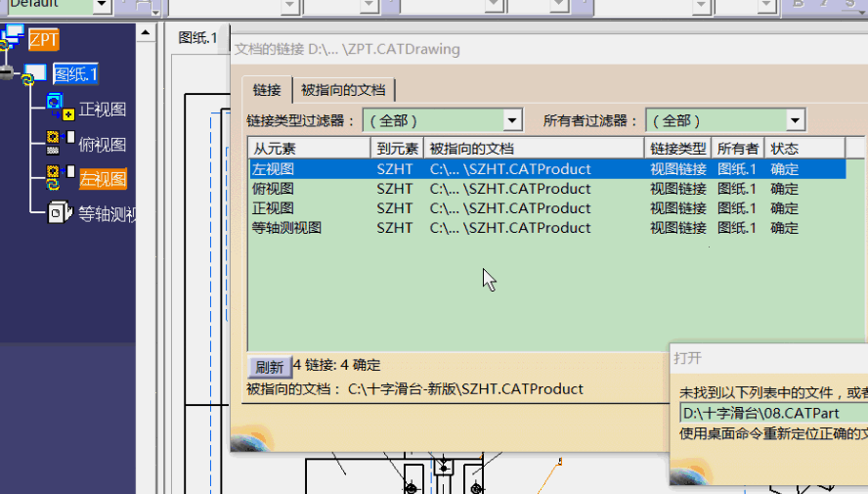Screen dimensions: 868x494
Task: Click the 状态 column header
Action: 804,149
